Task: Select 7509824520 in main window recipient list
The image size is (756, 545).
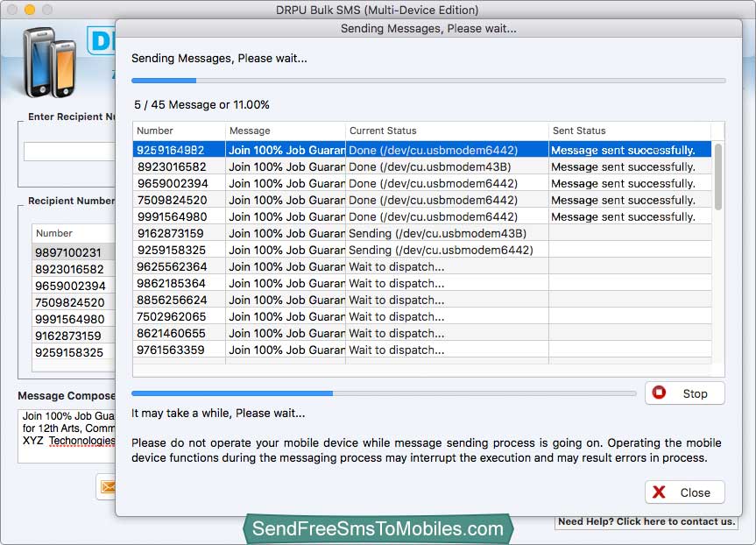Action: coord(74,302)
